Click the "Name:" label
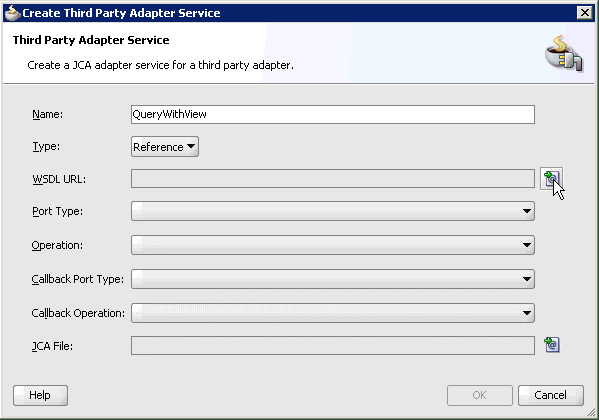 (47, 114)
